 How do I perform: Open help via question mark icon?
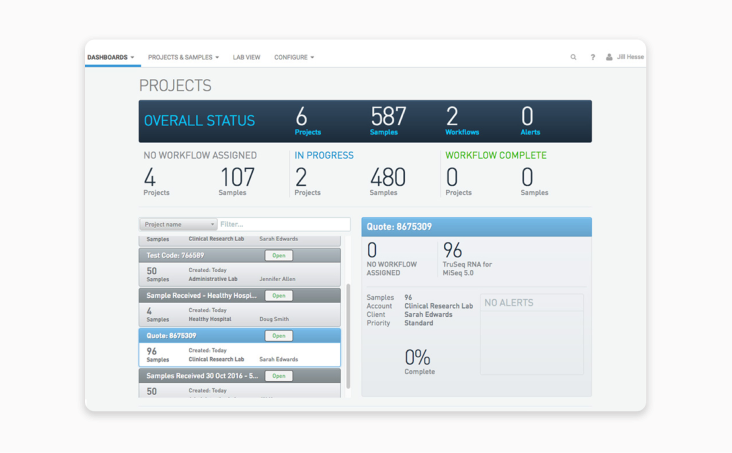coord(592,57)
